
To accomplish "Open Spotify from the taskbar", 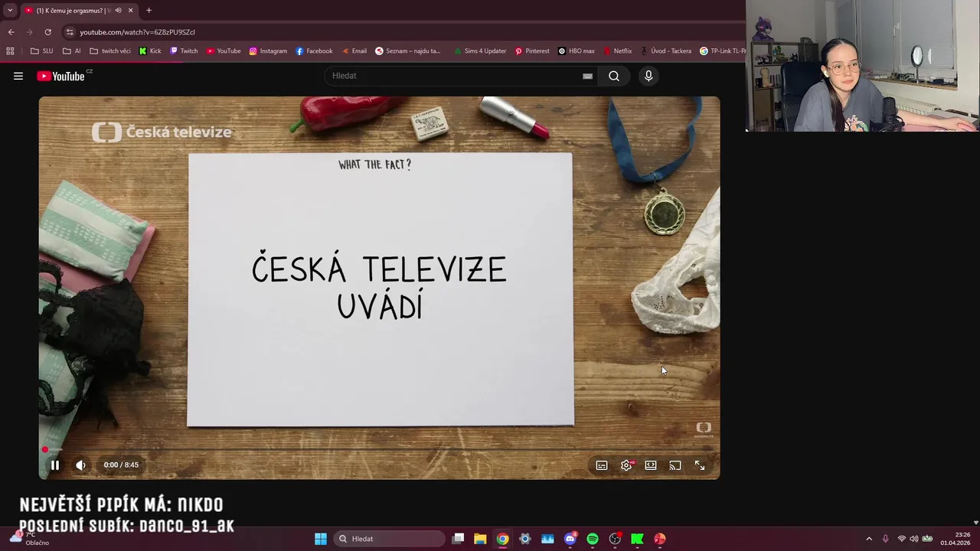I will tap(593, 539).
